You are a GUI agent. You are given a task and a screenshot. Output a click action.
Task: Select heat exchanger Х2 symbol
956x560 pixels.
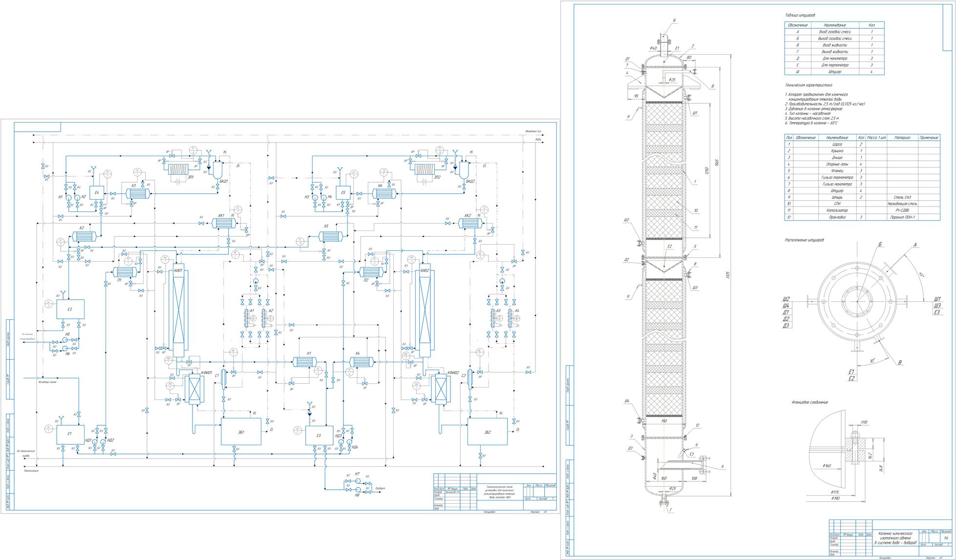(x=85, y=237)
